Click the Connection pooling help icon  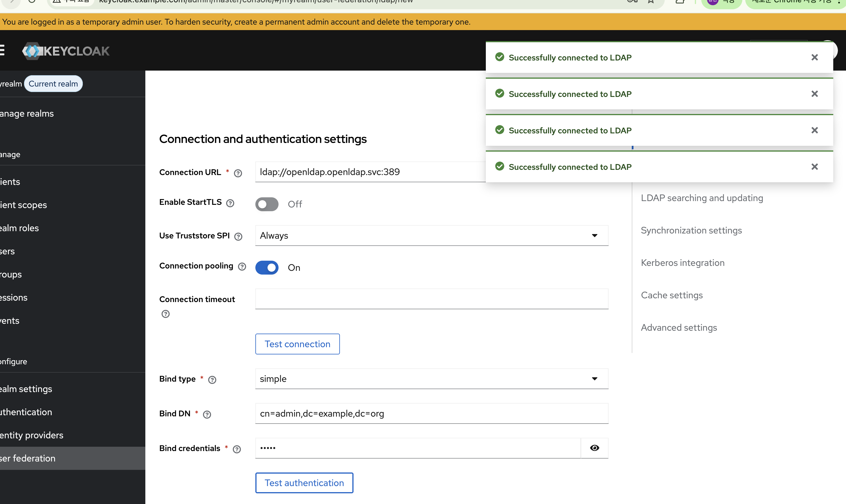(x=241, y=266)
